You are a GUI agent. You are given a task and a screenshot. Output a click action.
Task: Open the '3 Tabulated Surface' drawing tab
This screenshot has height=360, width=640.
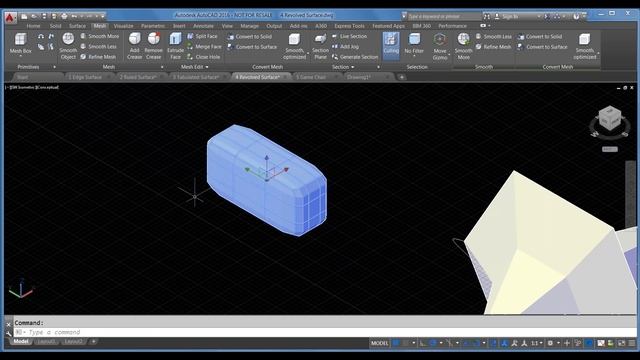click(198, 77)
